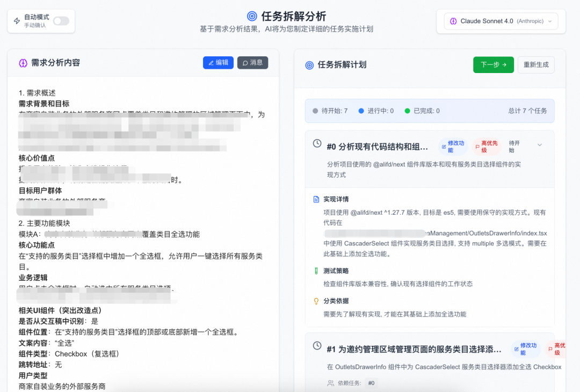Viewport: 580px width, 392px height.
Task: Open the Claude Sonnet 4.0 model dropdown
Action: pos(499,21)
